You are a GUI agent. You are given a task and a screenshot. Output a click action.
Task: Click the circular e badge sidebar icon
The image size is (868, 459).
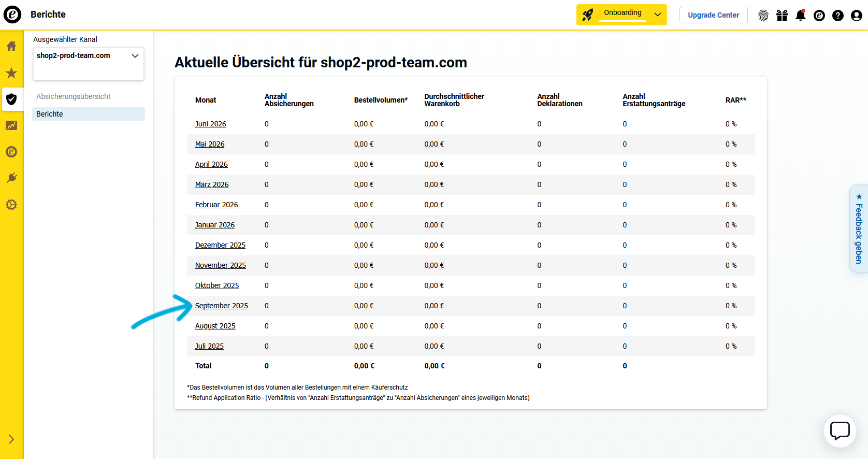point(11,152)
